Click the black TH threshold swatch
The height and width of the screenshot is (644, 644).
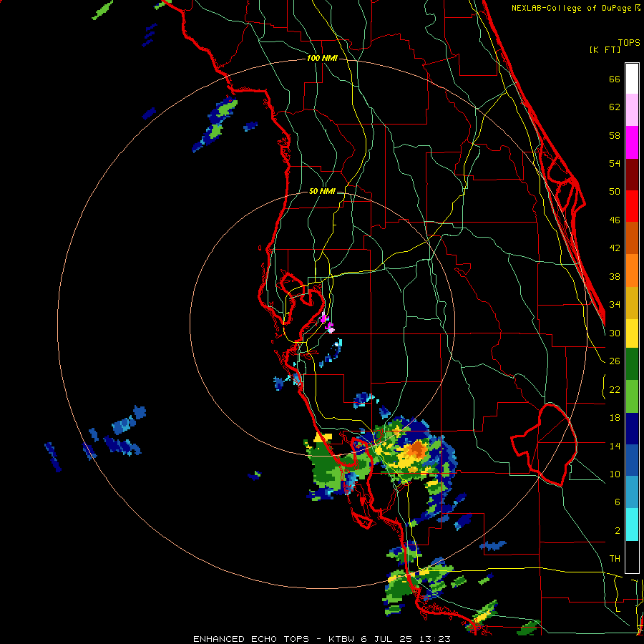(632, 557)
